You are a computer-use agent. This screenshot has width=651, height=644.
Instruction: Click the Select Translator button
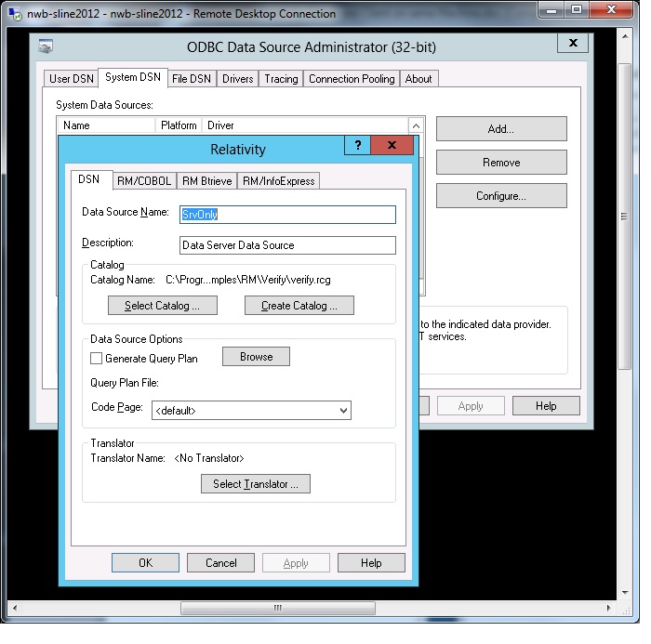pos(256,484)
